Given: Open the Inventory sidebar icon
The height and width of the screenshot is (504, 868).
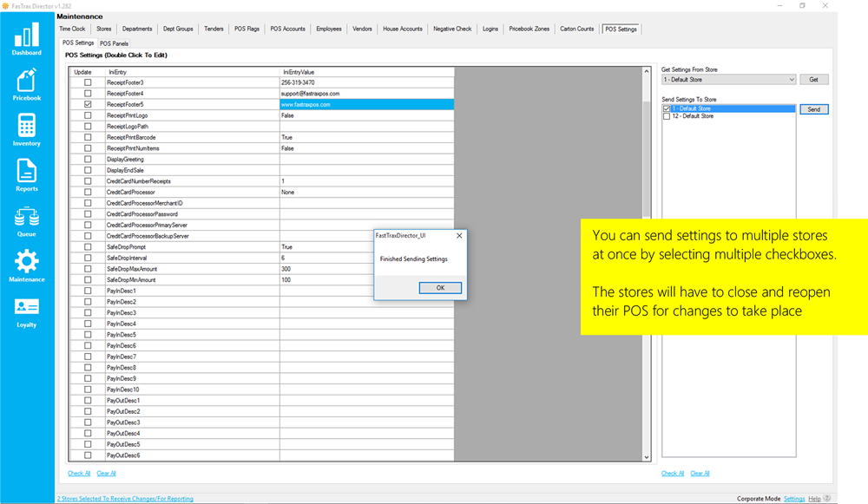Looking at the screenshot, I should point(27,130).
